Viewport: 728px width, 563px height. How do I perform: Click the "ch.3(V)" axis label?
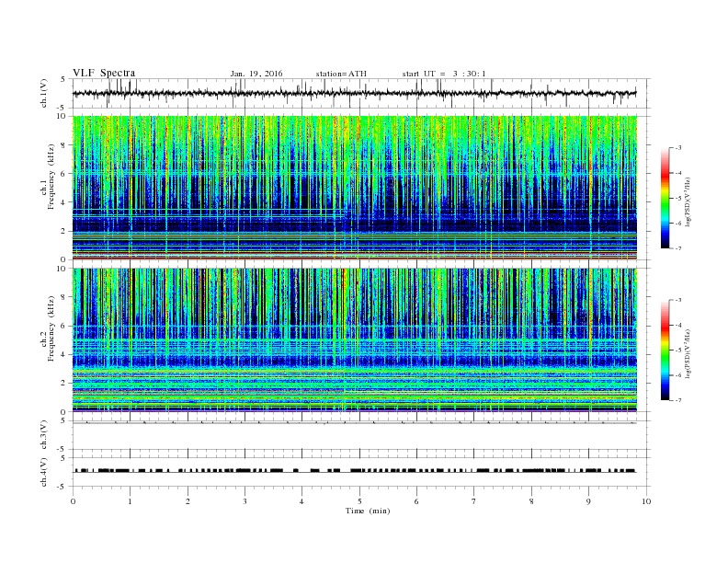coord(44,435)
